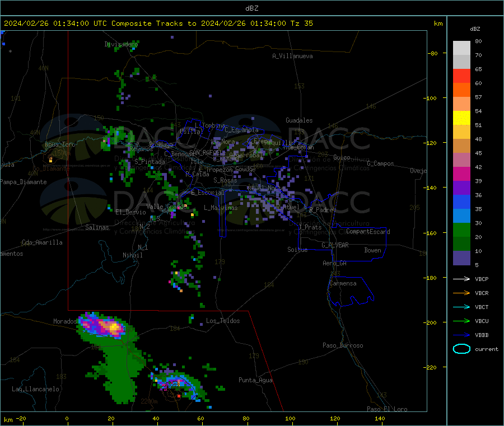Click the yellow storm core near Morados

114,327
